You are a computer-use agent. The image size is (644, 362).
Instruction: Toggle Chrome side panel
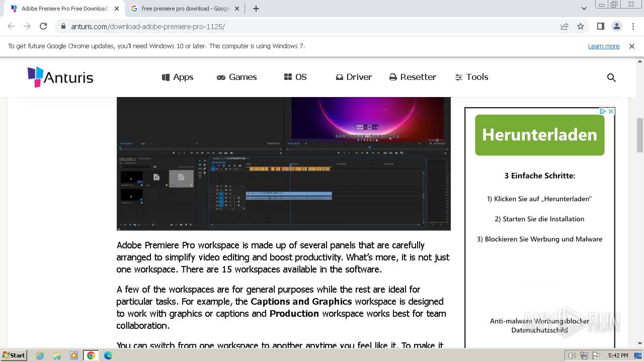coord(600,26)
